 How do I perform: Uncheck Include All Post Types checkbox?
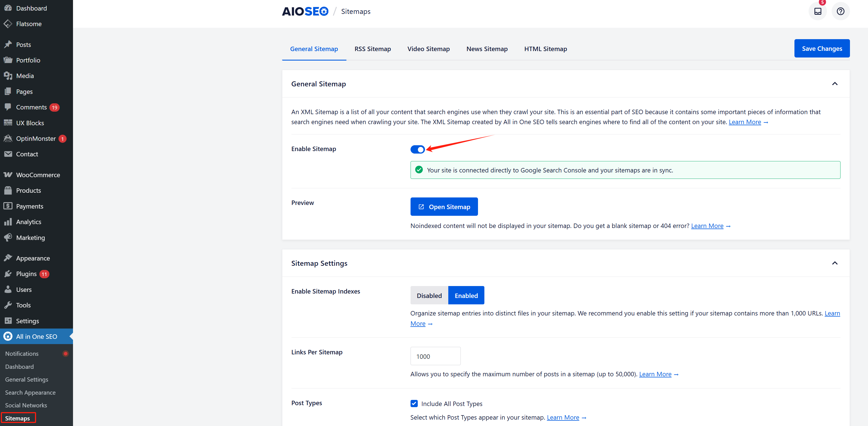point(414,404)
